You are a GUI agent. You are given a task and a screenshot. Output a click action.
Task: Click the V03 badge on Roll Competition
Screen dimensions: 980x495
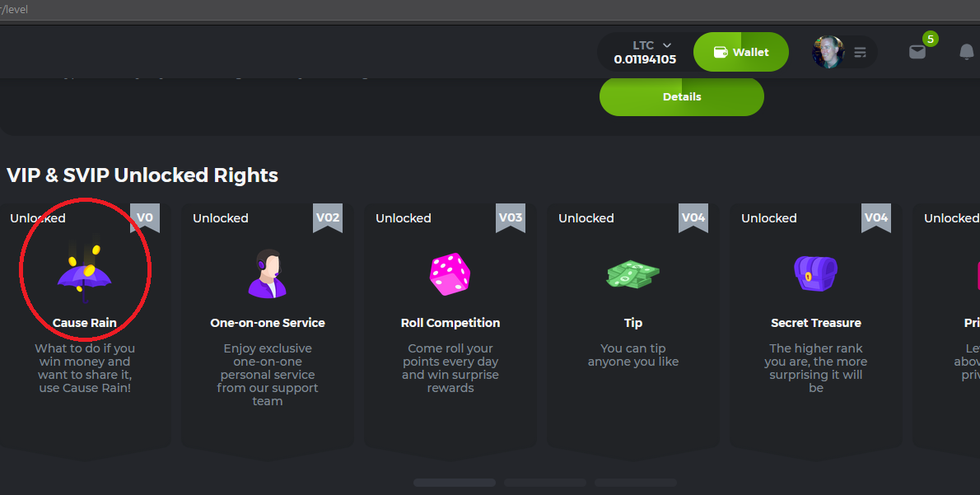[x=510, y=218]
